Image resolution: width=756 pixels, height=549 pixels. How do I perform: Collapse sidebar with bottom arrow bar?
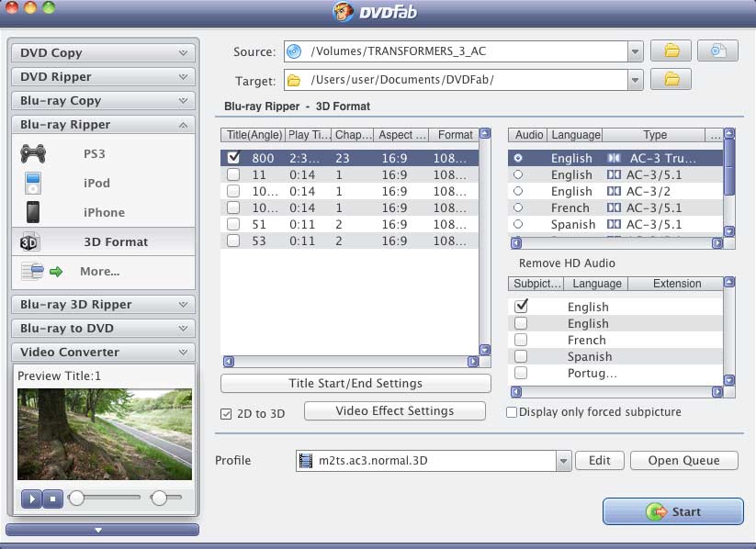(102, 530)
